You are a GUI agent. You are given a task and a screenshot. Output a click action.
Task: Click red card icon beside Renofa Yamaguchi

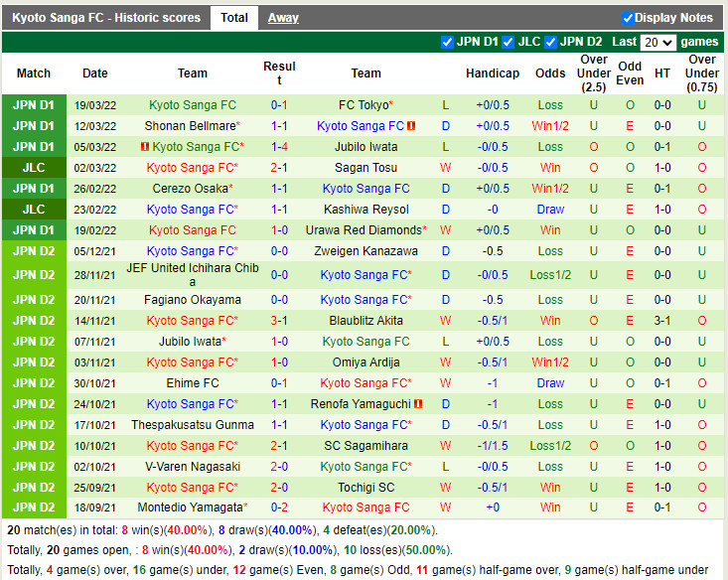tap(418, 404)
